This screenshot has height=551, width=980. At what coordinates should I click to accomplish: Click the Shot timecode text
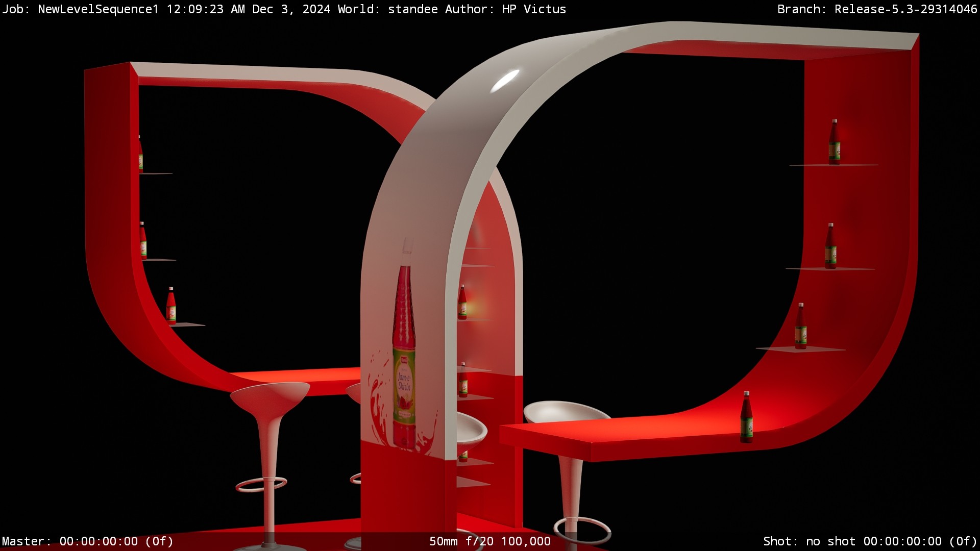point(869,541)
